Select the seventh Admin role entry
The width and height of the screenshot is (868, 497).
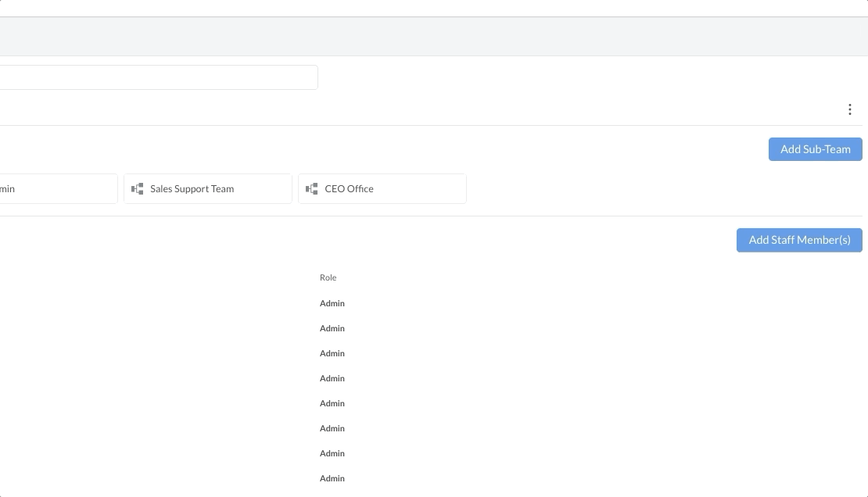coord(332,453)
